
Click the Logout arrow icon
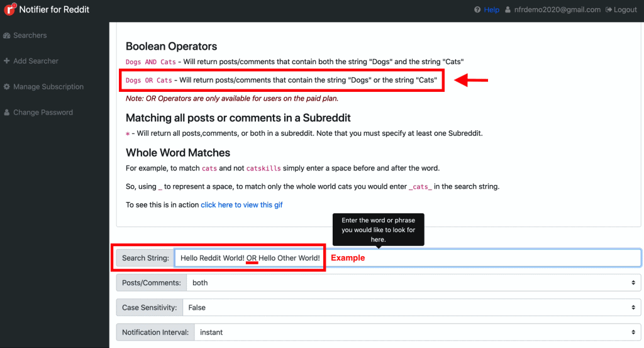coord(609,9)
